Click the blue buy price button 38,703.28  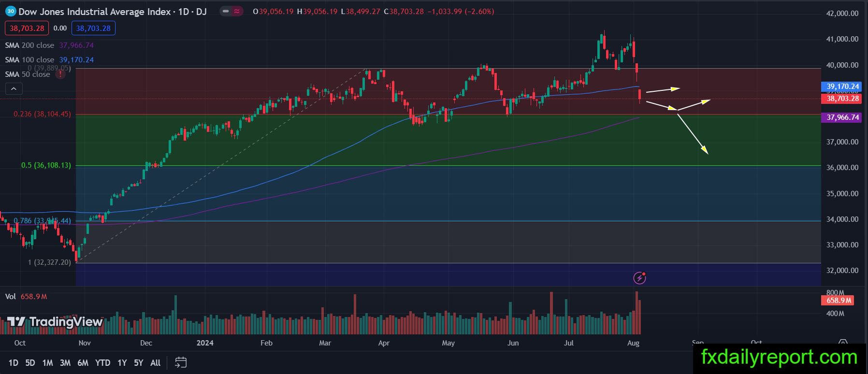93,28
